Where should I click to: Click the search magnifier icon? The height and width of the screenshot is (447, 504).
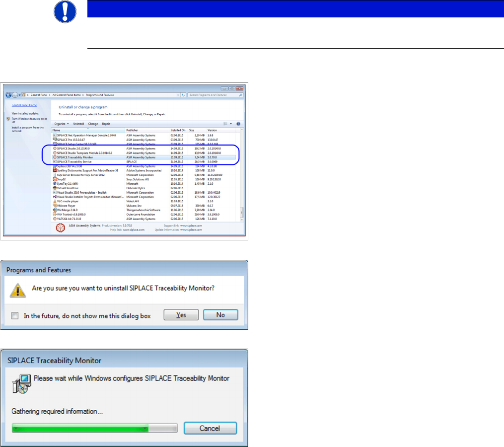click(x=240, y=95)
